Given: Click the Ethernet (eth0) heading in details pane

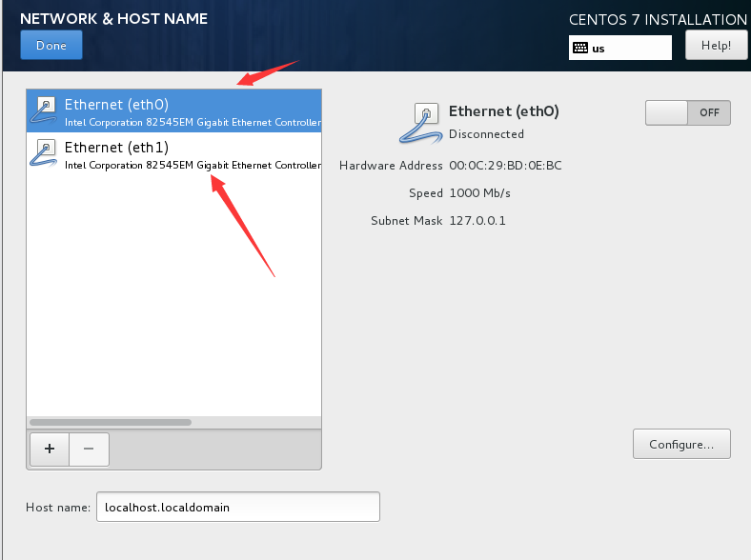Looking at the screenshot, I should pyautogui.click(x=503, y=111).
